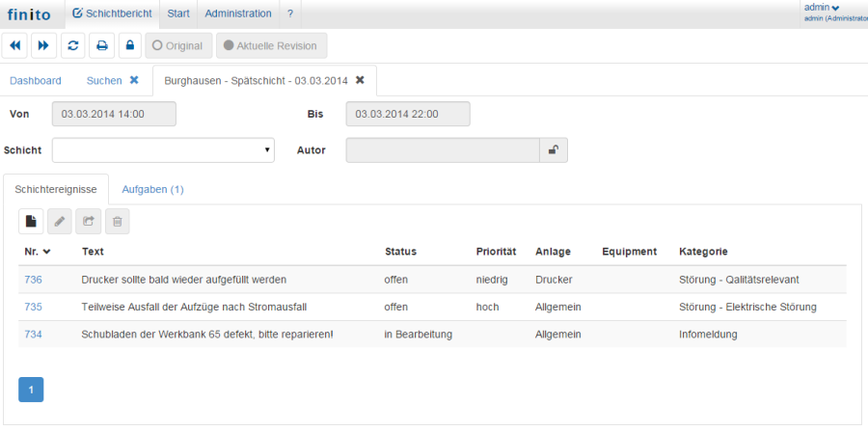The image size is (868, 431).
Task: Close the Suchen tab
Action: 134,80
